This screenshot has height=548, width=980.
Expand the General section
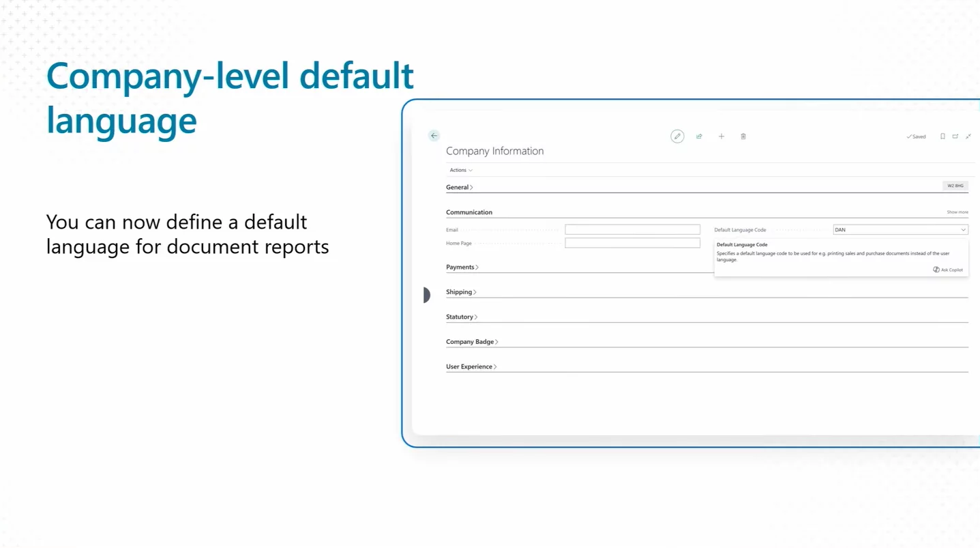tap(459, 187)
